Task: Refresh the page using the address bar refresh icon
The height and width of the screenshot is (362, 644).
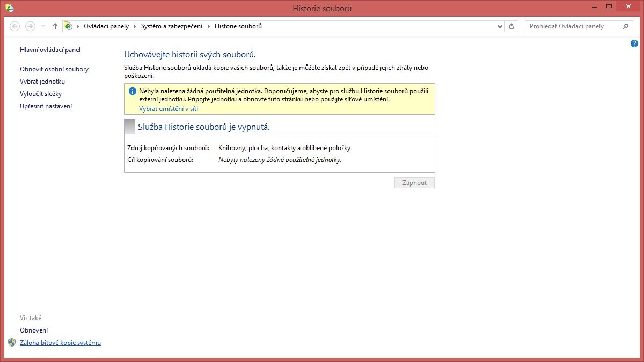Action: coord(512,26)
